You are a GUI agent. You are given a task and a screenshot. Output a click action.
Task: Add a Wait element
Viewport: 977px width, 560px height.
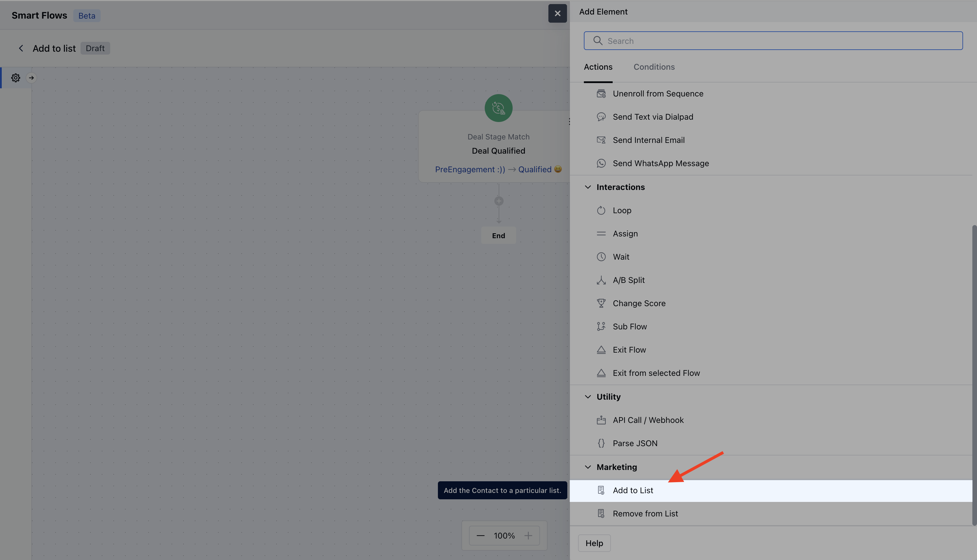(x=621, y=257)
